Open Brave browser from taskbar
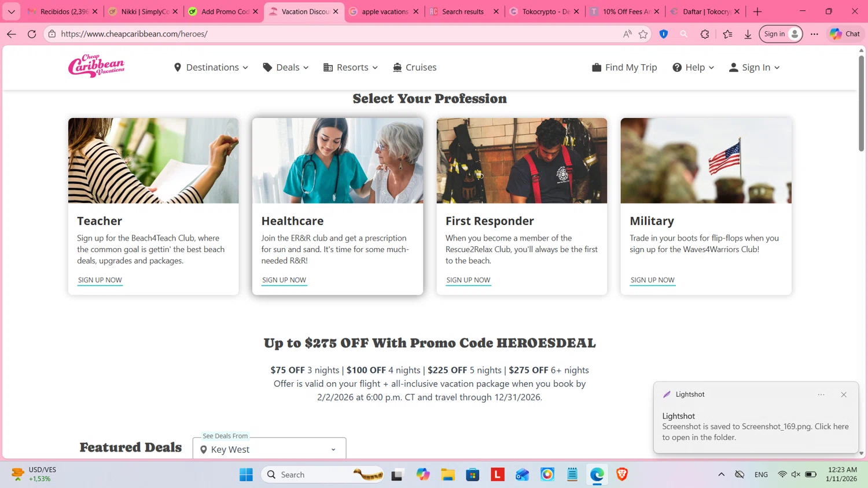This screenshot has width=868, height=488. 622,475
